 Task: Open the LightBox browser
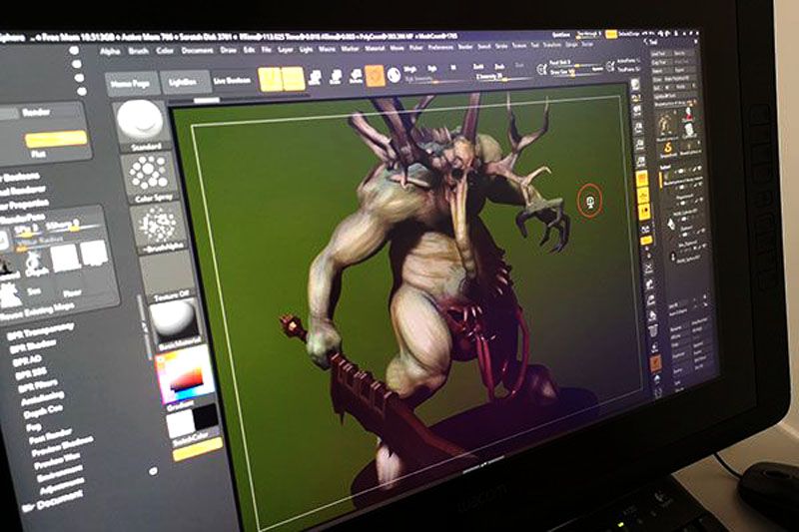tap(184, 82)
